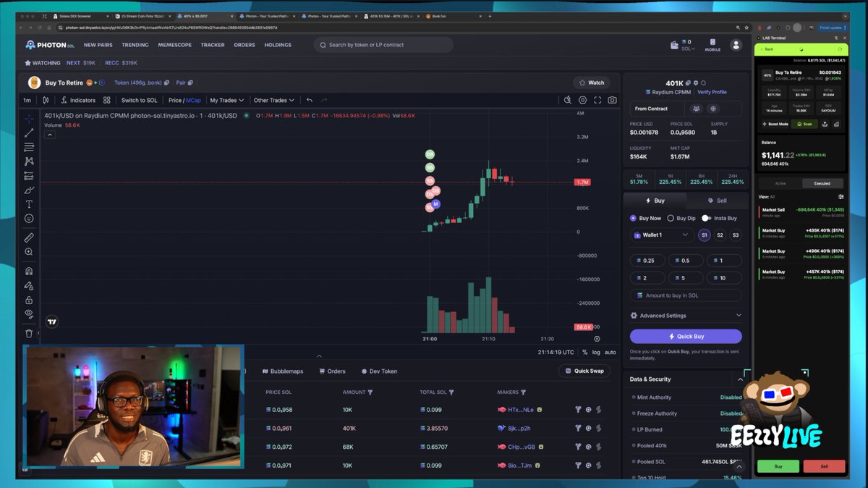Open the New Pairs menu
Screen dimensions: 868x488
98,45
